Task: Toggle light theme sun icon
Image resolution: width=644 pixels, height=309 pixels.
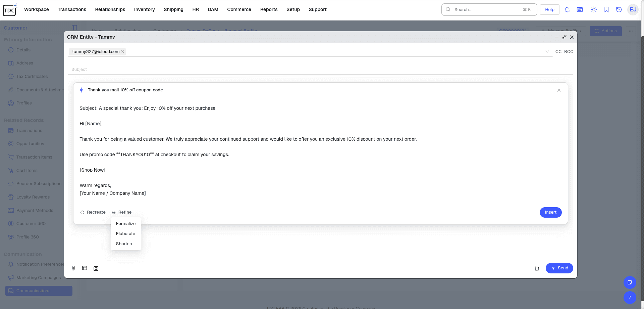Action: (x=594, y=10)
